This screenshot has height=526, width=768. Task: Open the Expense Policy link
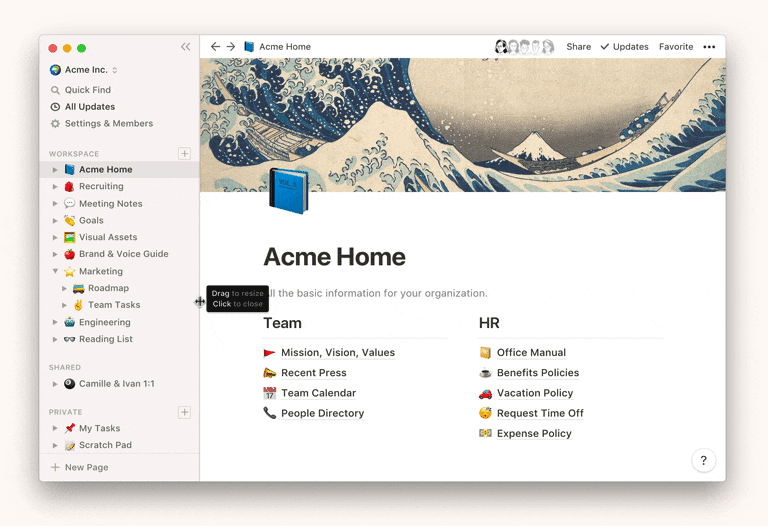534,433
